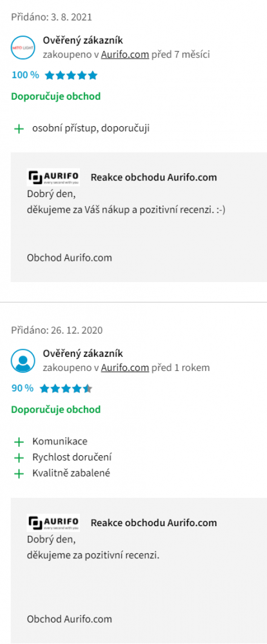The height and width of the screenshot is (644, 267).
Task: Click the 100 % rating label
Action: [26, 75]
